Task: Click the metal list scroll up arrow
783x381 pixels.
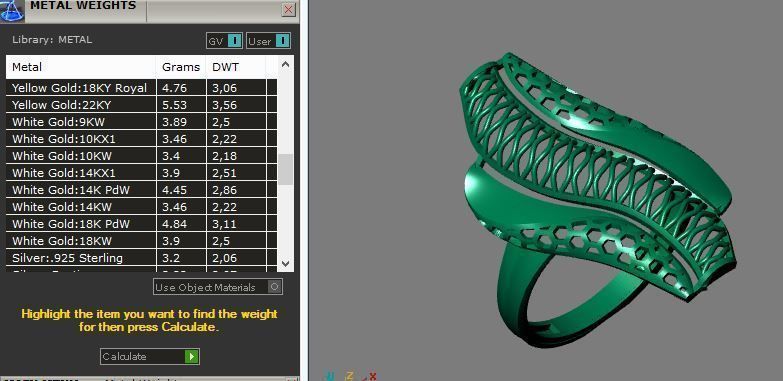Action: 286,64
